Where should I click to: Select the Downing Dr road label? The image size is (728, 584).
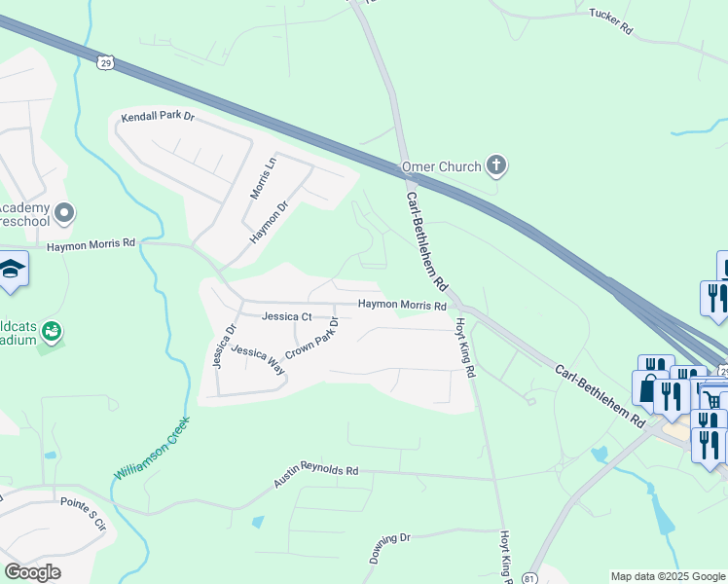click(x=390, y=548)
